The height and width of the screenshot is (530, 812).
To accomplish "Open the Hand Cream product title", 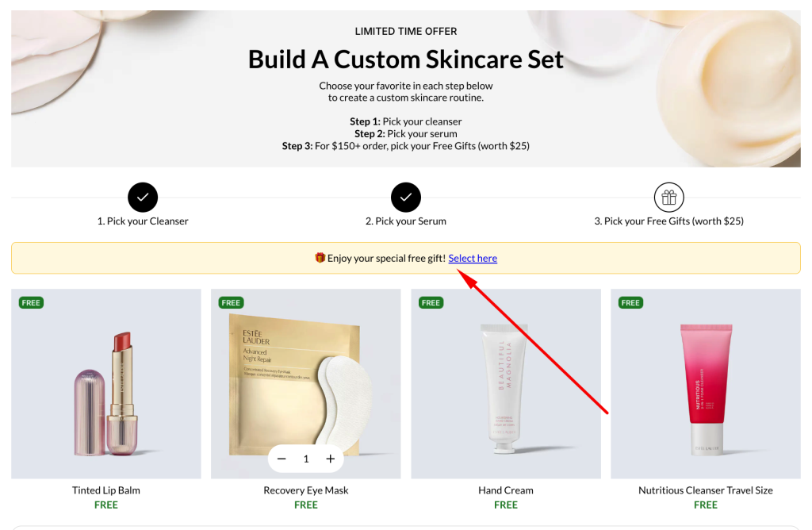I will tap(506, 490).
